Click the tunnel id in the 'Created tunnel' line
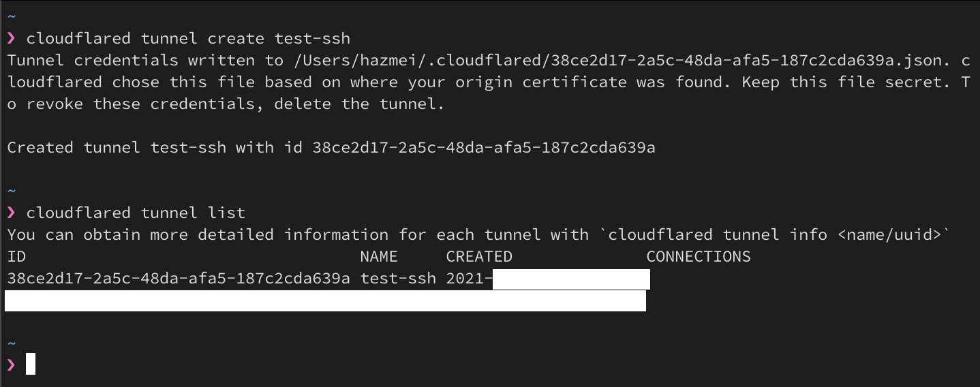 (x=484, y=147)
